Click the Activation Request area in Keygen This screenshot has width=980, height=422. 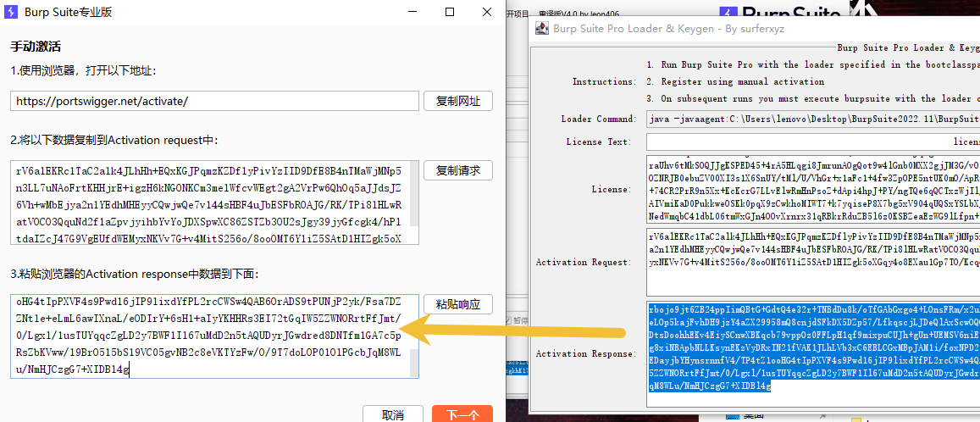[x=813, y=262]
